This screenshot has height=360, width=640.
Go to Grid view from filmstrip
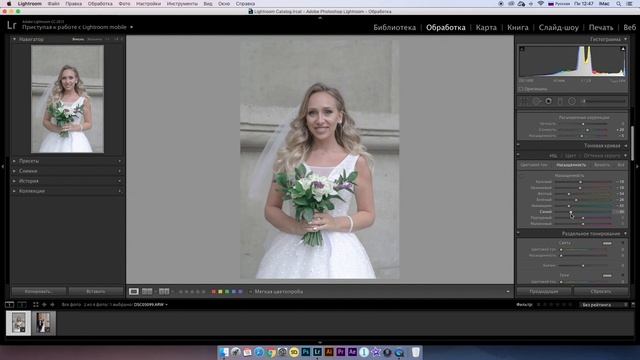tap(36, 304)
